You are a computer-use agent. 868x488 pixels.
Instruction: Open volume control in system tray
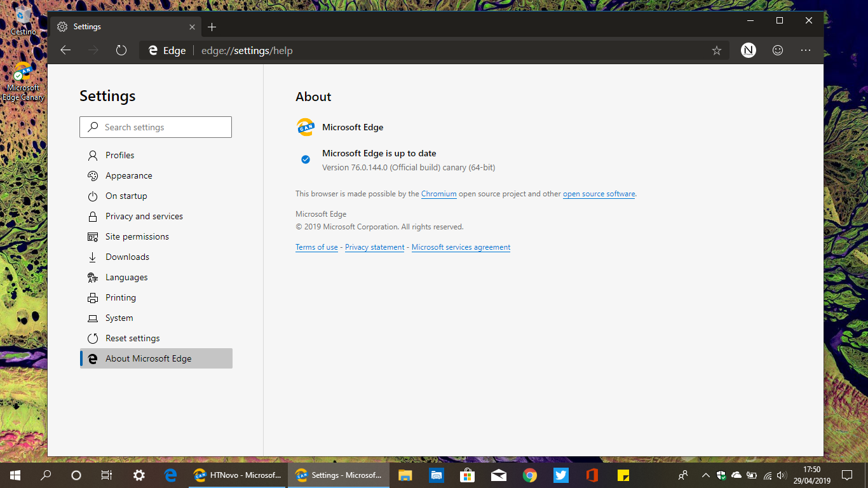(x=782, y=475)
